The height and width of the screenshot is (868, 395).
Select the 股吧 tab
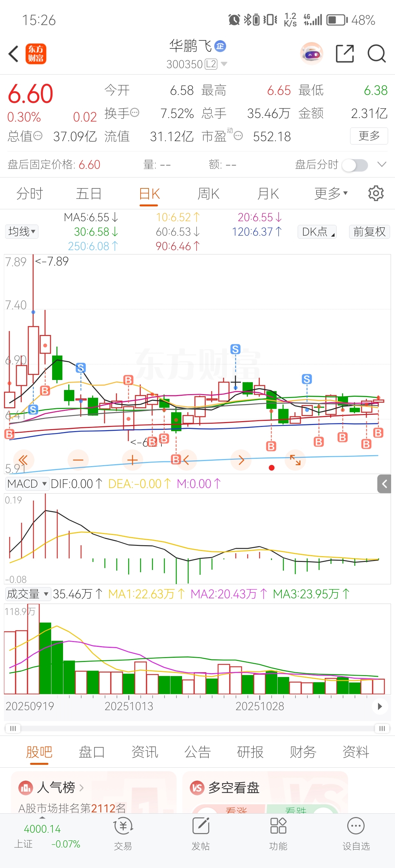pyautogui.click(x=39, y=752)
